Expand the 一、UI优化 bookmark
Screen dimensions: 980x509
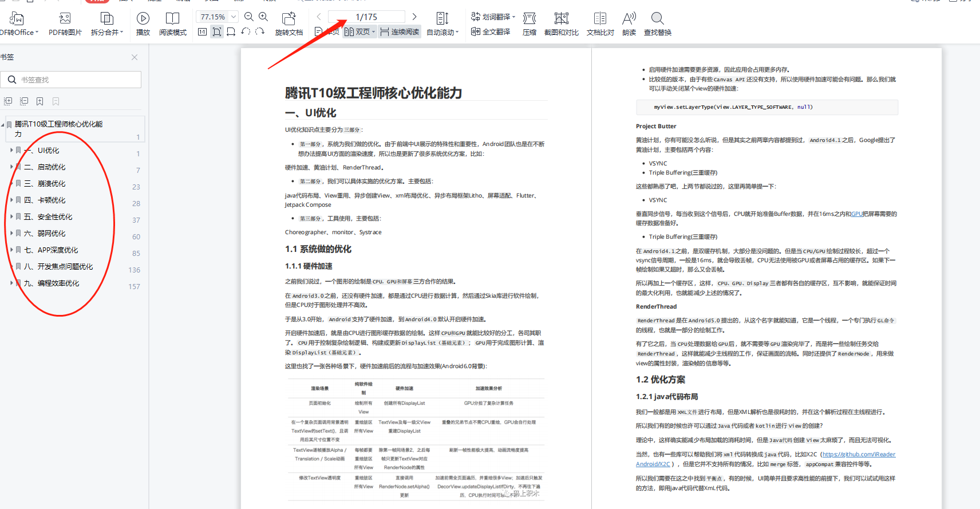coord(11,150)
